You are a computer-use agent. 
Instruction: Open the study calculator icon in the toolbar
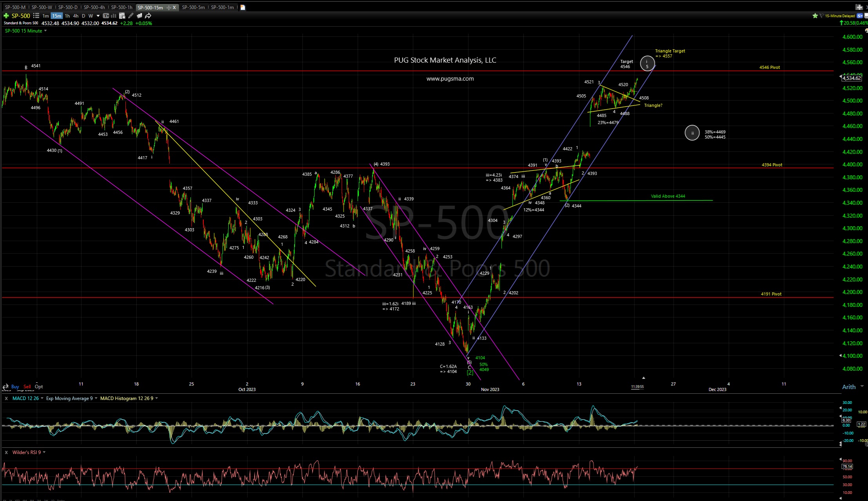coord(122,16)
